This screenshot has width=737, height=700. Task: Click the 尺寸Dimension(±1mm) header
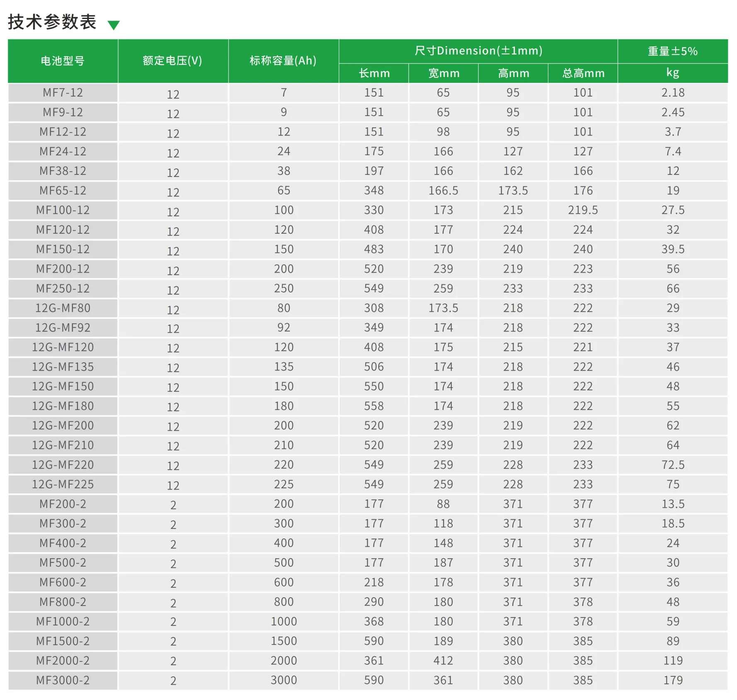click(478, 51)
